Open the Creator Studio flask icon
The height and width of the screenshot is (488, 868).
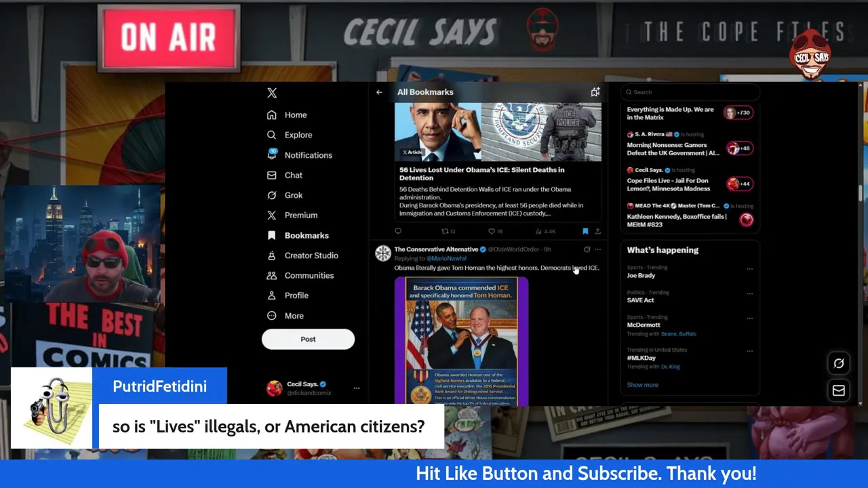271,256
